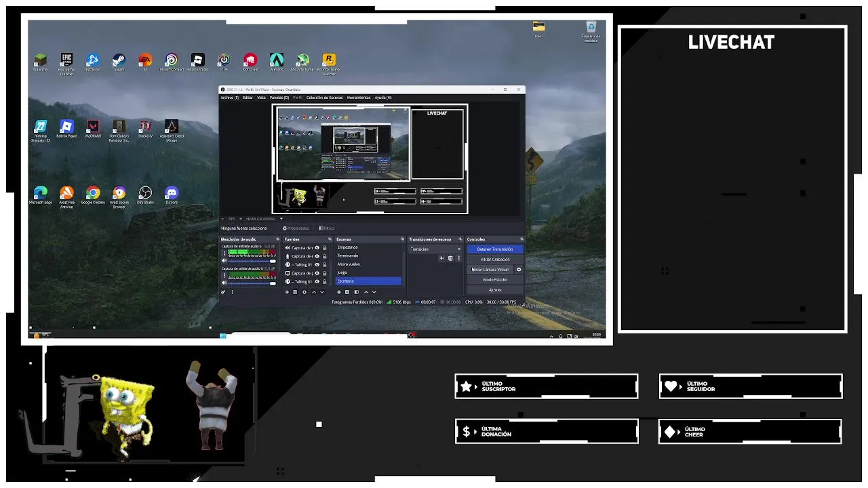Open Ajustes button in Controles
The width and height of the screenshot is (868, 488).
[x=495, y=289]
